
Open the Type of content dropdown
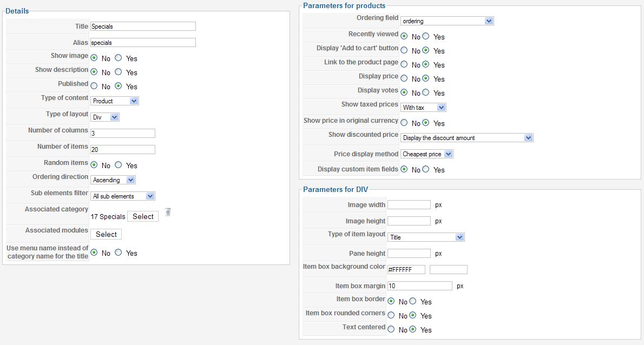114,101
